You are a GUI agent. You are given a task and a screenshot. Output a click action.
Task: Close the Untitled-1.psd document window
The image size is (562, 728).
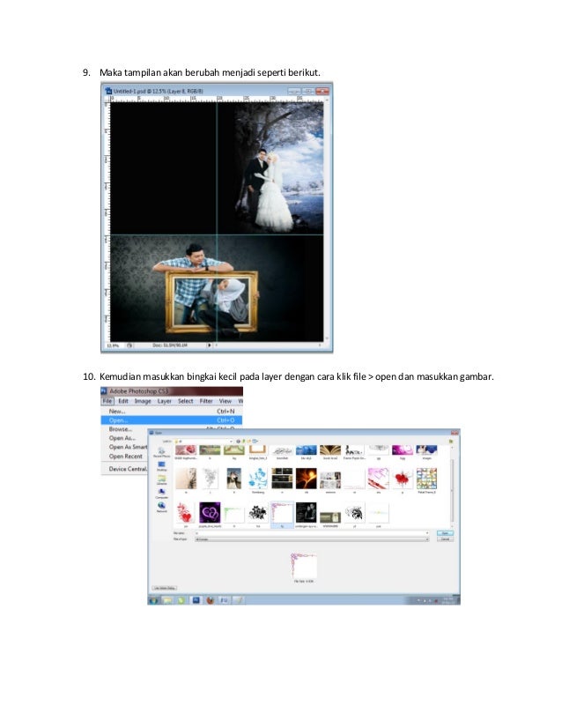(x=322, y=91)
